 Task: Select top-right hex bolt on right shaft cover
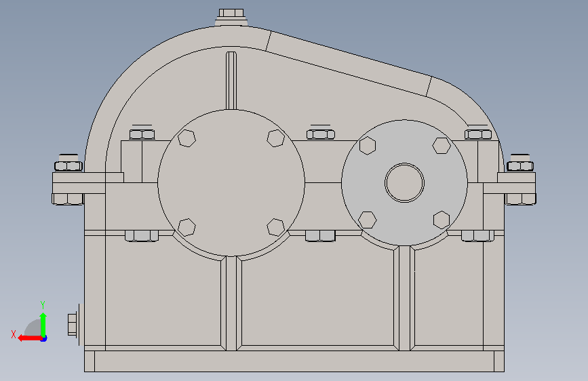(442, 146)
